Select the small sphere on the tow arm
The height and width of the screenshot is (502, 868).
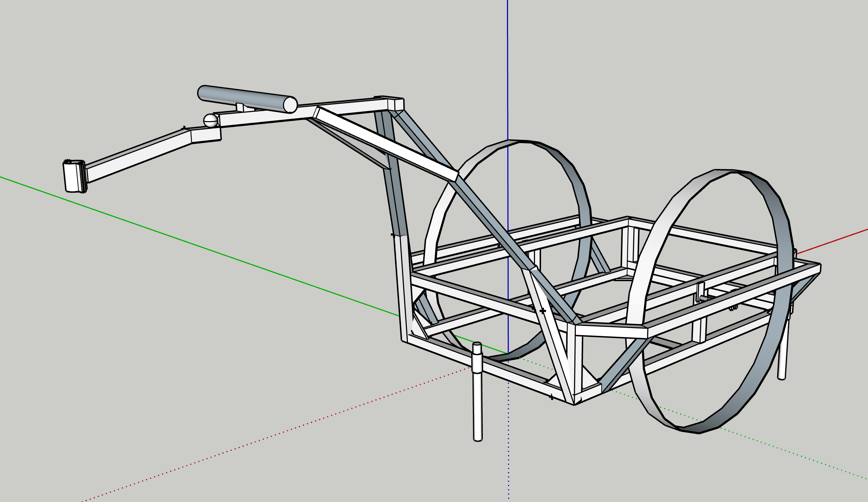tap(210, 121)
